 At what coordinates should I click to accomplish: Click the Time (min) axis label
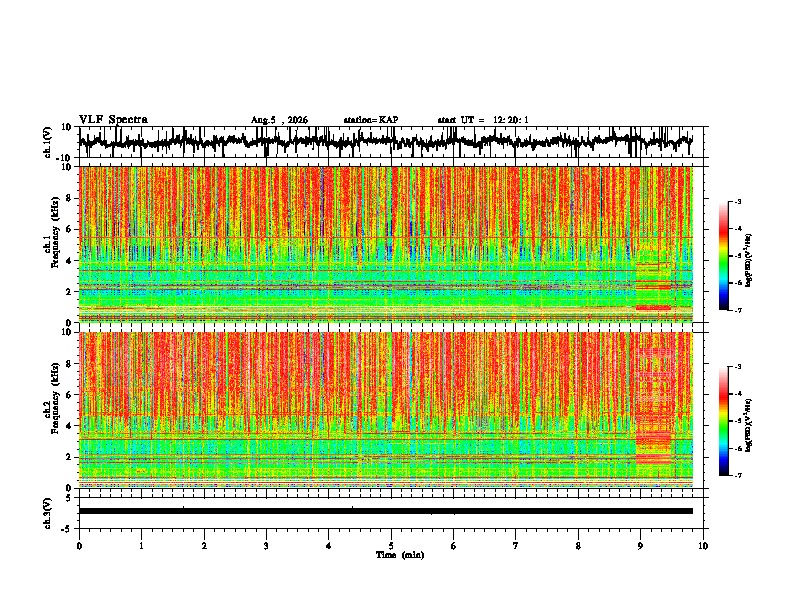click(400, 555)
